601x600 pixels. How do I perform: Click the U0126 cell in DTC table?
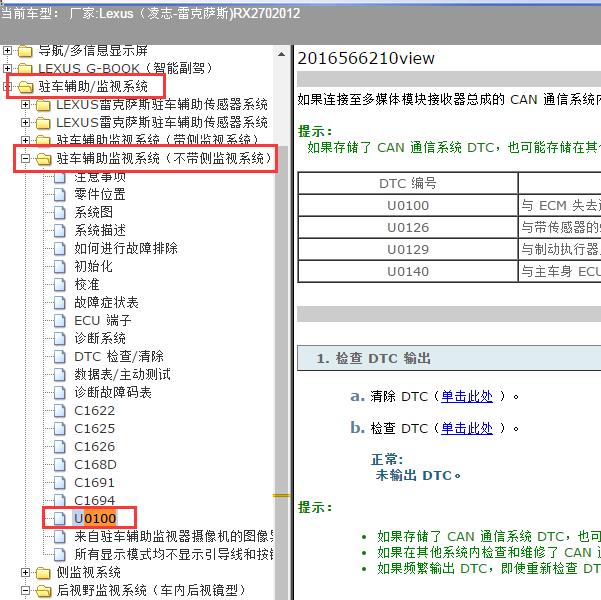(408, 227)
